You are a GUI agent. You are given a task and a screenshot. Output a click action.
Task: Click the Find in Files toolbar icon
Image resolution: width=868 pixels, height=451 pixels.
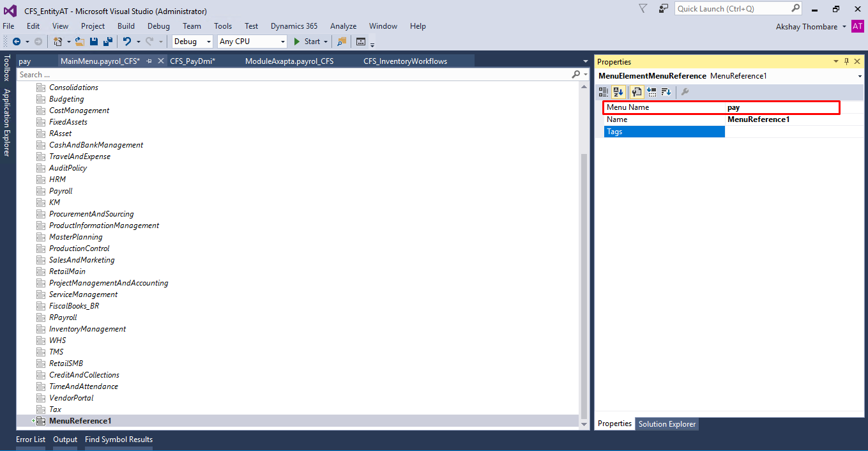coord(342,42)
